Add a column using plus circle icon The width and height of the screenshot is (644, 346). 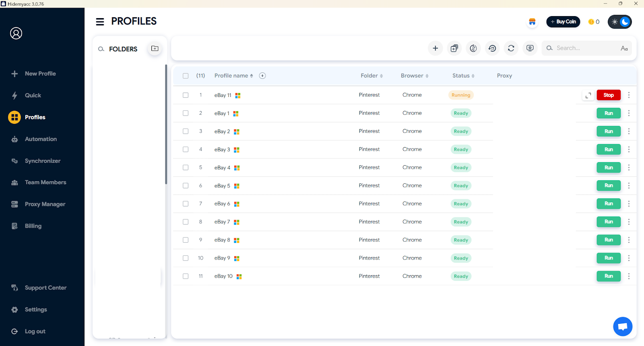coord(262,76)
